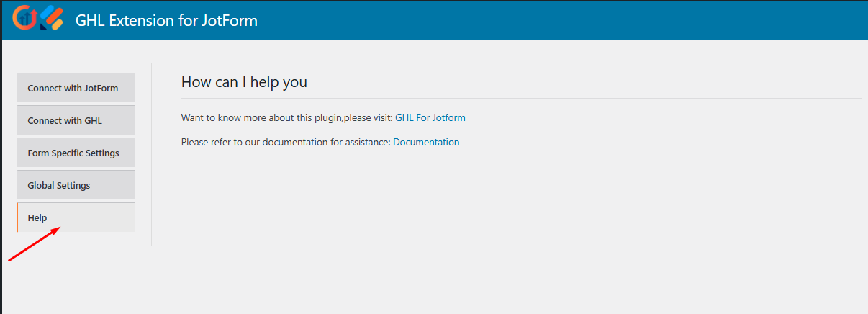
Task: Click the JotForm striped pencil logo icon
Action: click(x=51, y=17)
